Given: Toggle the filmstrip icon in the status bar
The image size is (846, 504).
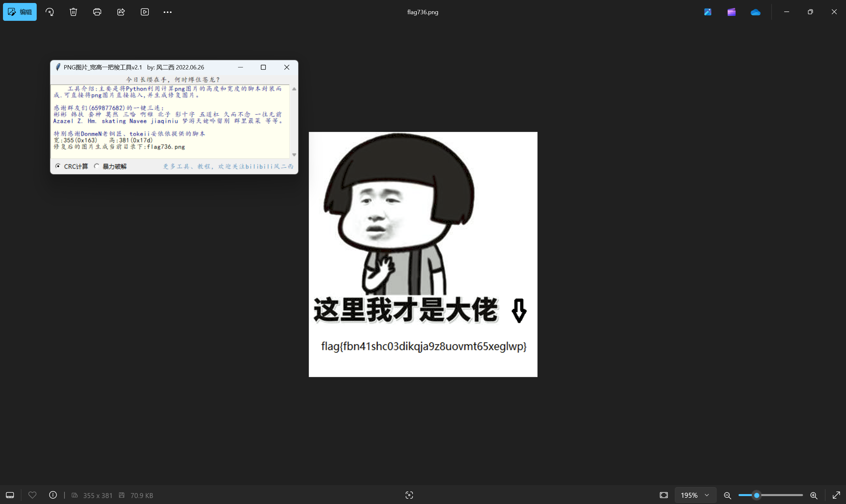Looking at the screenshot, I should pos(10,495).
